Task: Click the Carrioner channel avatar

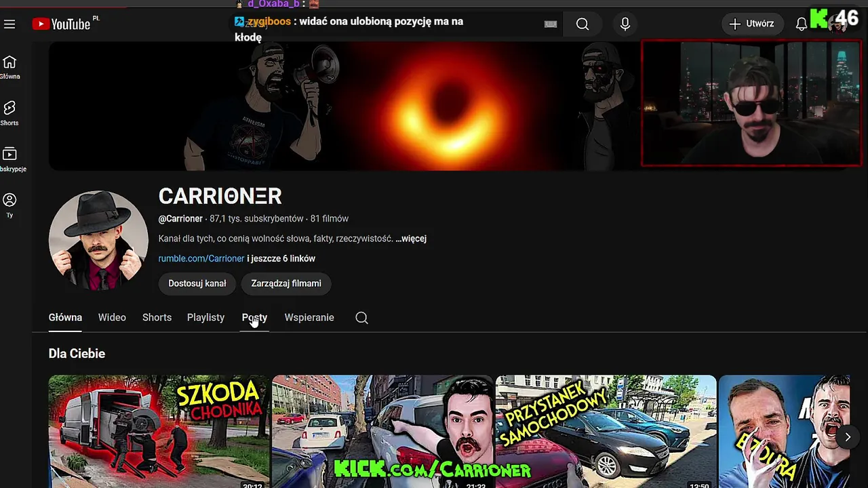Action: [98, 241]
